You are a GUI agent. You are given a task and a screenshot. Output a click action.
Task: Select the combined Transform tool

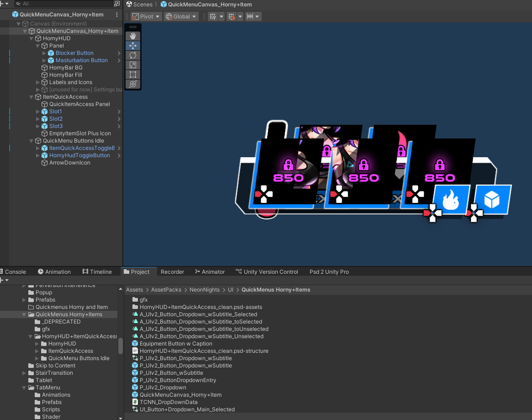click(133, 84)
